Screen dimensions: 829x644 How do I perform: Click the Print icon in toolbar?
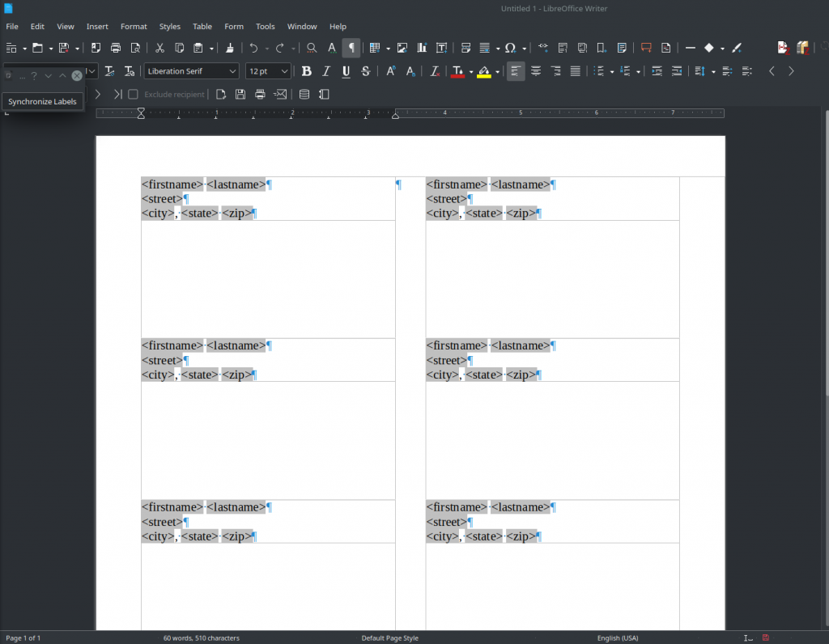point(116,48)
